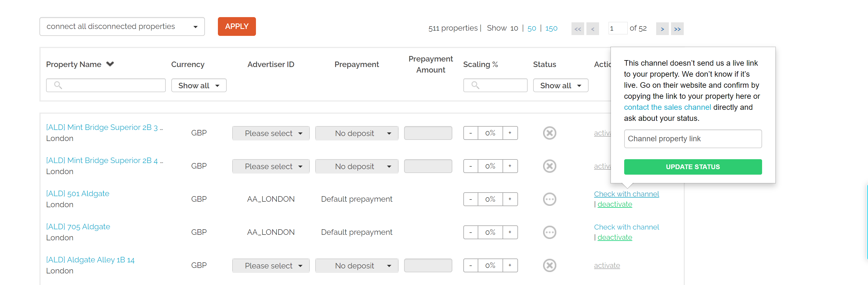Open the Status Show all filter dropdown
The width and height of the screenshot is (868, 285).
[560, 86]
